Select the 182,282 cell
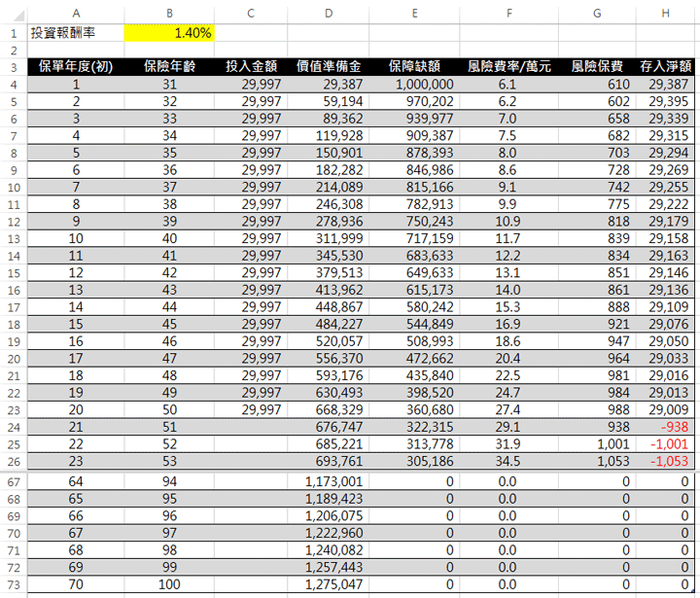 coord(329,170)
